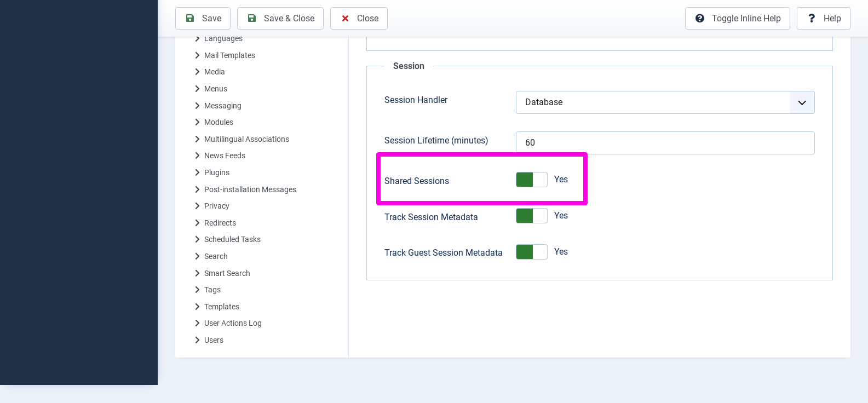Select Scheduled Tasks in the component list
868x403 pixels.
tap(232, 239)
